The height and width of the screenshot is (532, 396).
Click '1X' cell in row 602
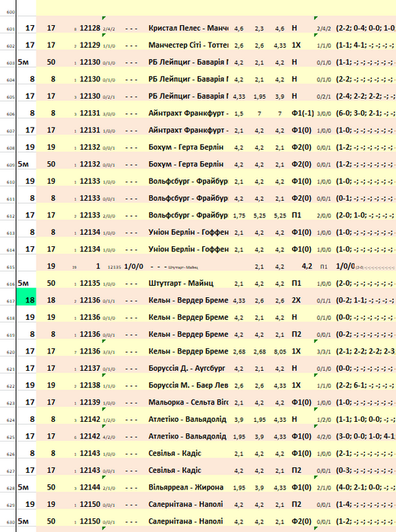point(296,45)
